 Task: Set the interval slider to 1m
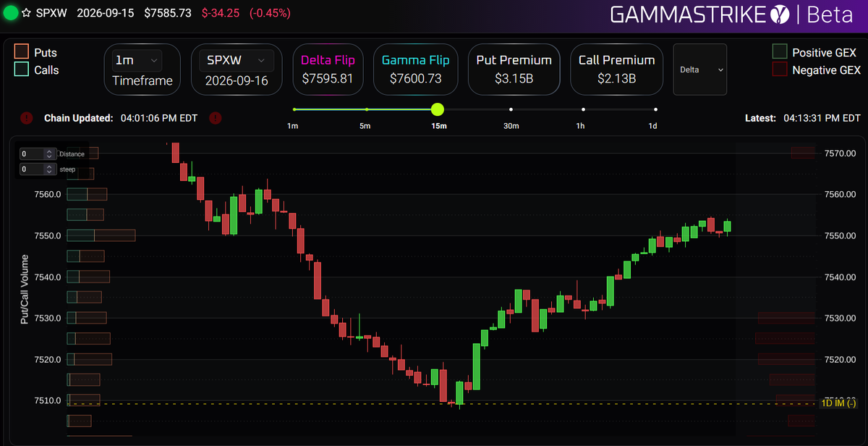coord(294,109)
